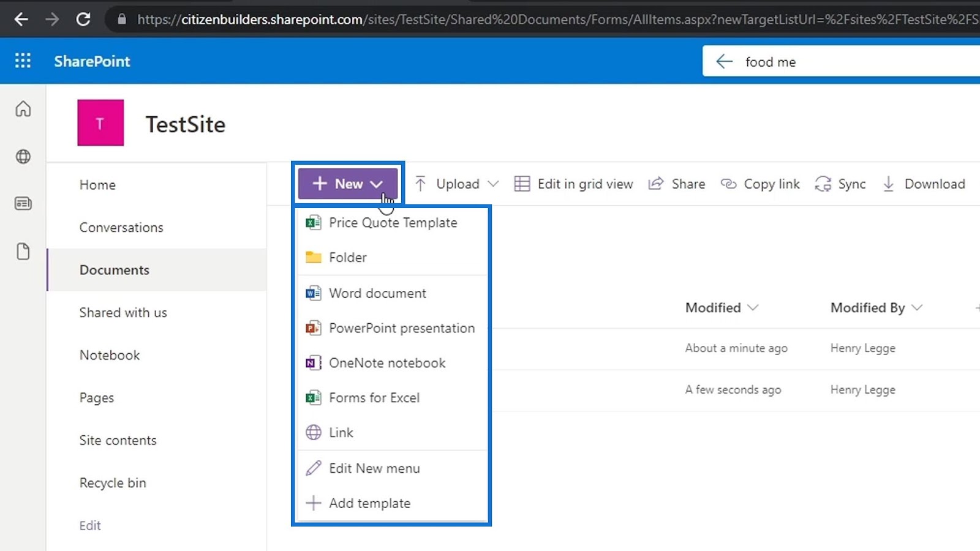Open the My files page icon
The width and height of the screenshot is (980, 551).
coord(23,252)
